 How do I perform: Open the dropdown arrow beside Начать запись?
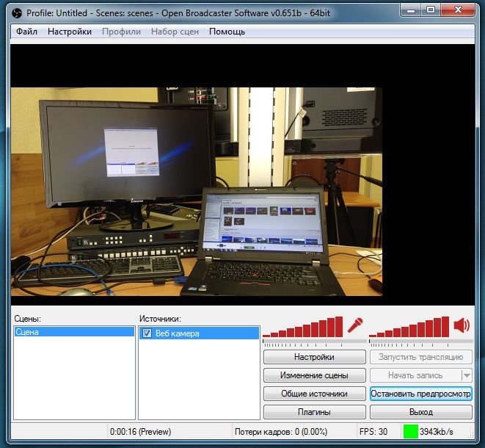point(467,375)
